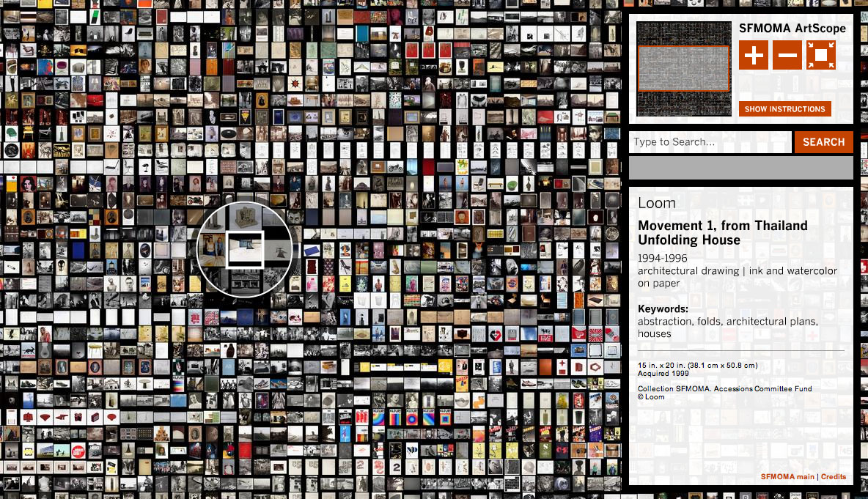Open the SFMOMA main link

tap(787, 476)
